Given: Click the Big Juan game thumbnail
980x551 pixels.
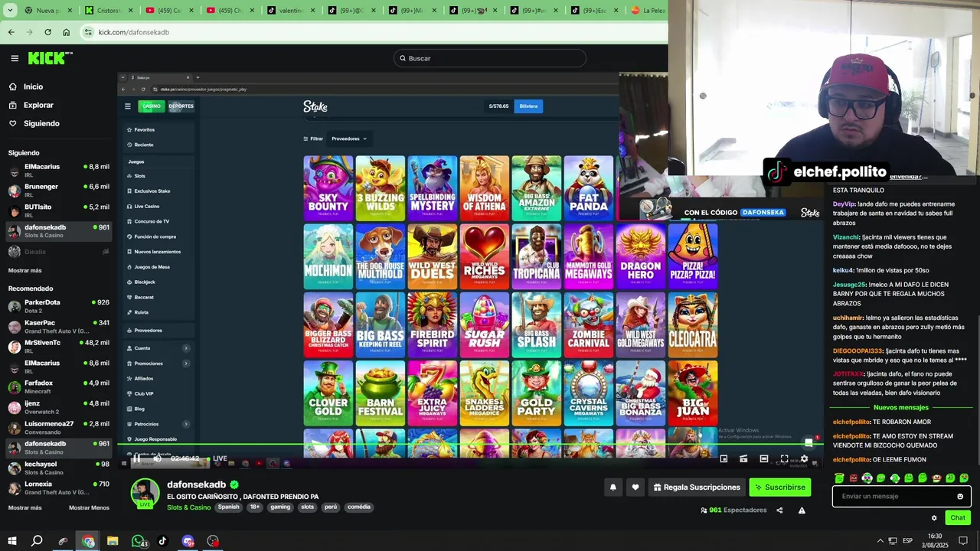Looking at the screenshot, I should 693,393.
